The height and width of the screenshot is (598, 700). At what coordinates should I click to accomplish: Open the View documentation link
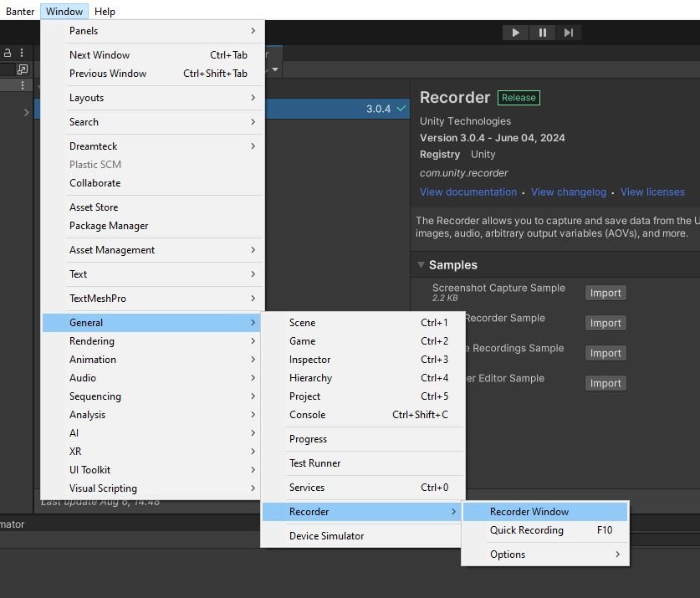[468, 192]
